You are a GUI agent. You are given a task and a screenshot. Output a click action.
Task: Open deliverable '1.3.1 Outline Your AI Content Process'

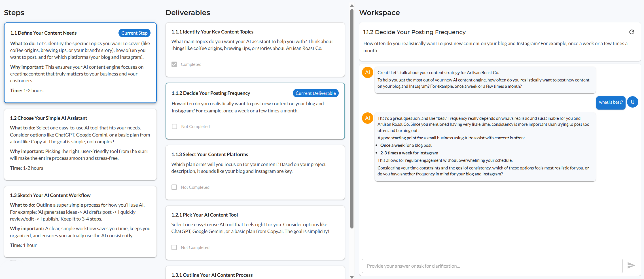pos(212,275)
